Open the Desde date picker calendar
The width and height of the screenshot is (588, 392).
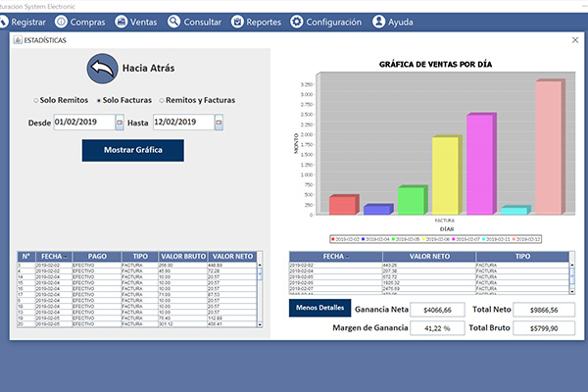[x=121, y=123]
